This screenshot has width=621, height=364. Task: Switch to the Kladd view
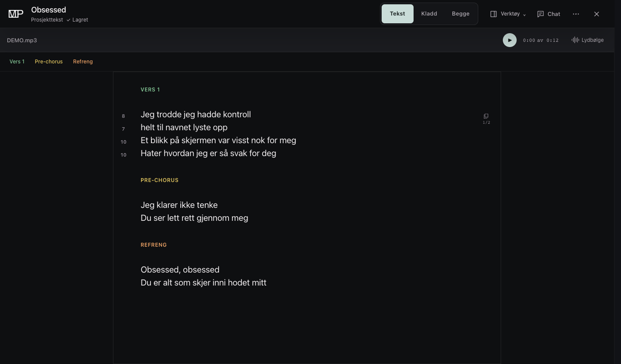[429, 14]
